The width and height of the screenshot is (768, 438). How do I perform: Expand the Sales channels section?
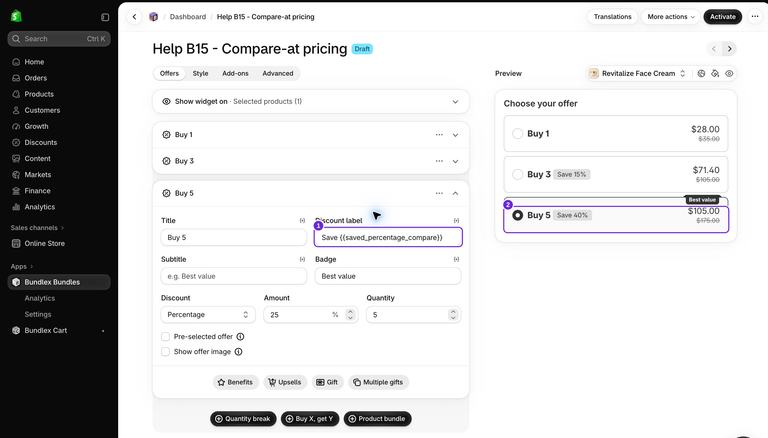[37, 228]
